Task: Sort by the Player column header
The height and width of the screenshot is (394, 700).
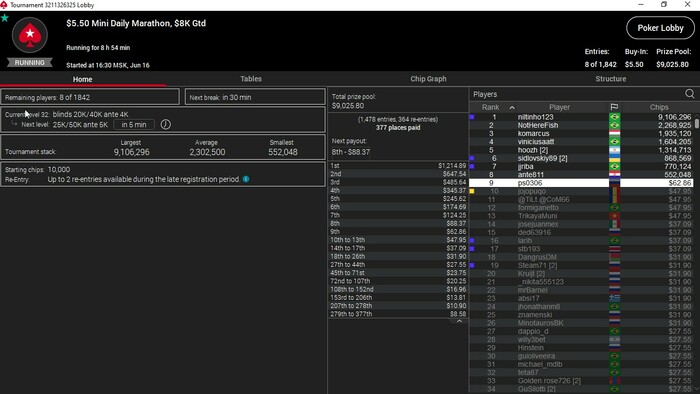Action: [559, 107]
